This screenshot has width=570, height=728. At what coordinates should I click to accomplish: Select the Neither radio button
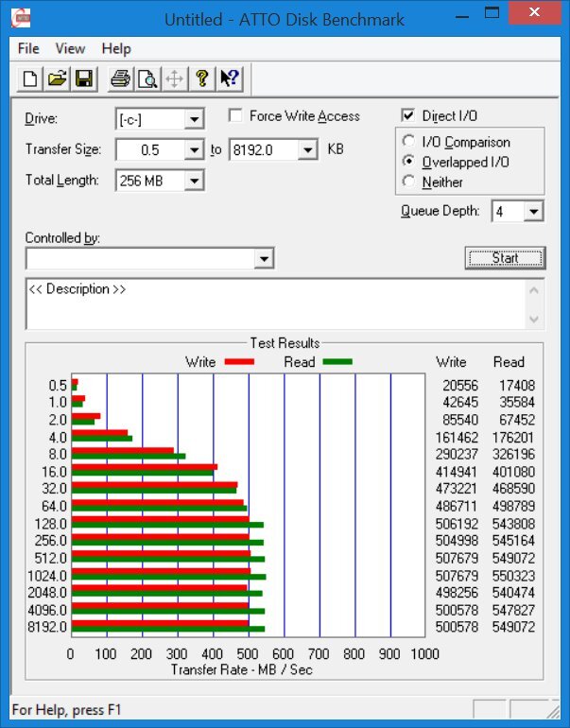click(x=408, y=182)
